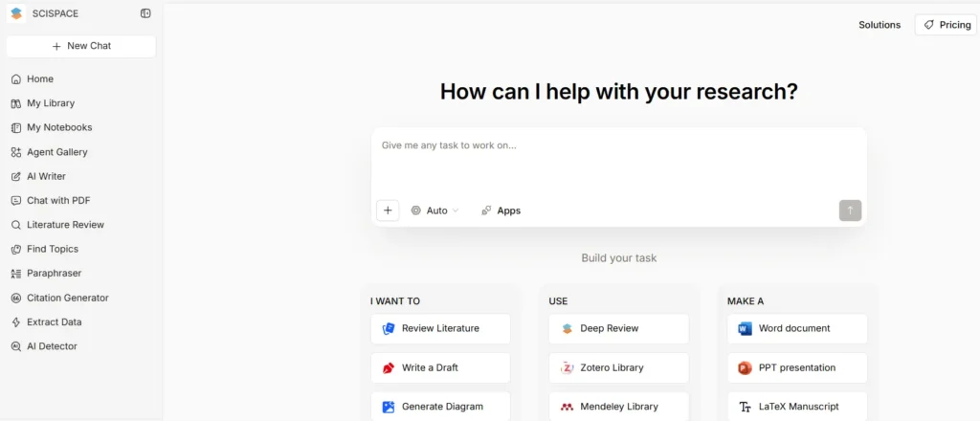The height and width of the screenshot is (421, 980).
Task: Click the AI Writer pencil icon
Action: click(16, 177)
